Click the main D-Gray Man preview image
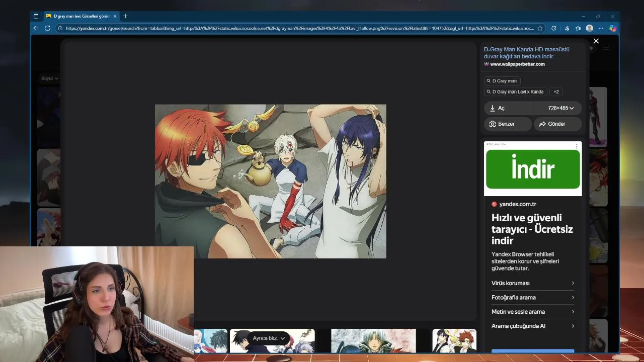 tap(271, 182)
